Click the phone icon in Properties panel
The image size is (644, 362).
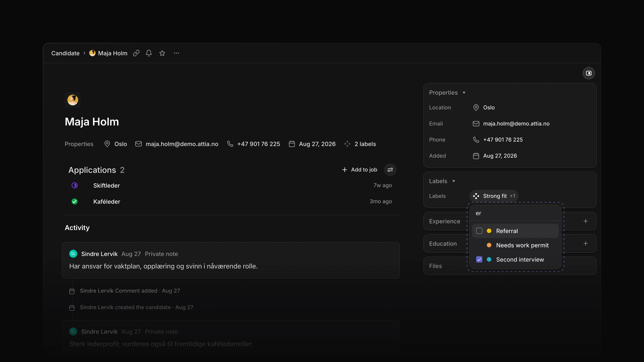click(476, 140)
